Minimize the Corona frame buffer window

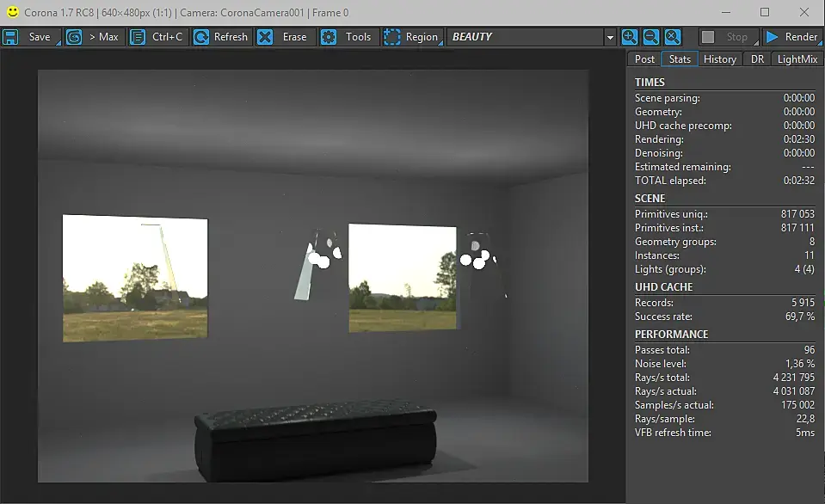[725, 12]
